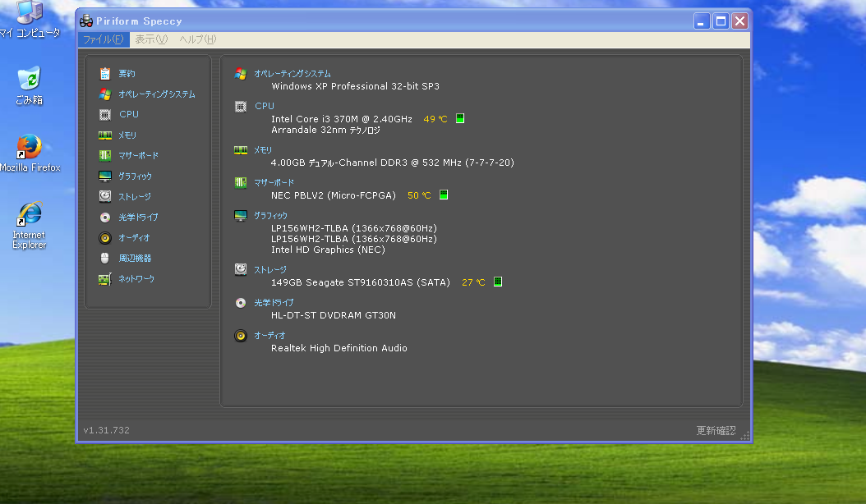Open the 光学ドライブ heading link in summary

click(x=274, y=303)
